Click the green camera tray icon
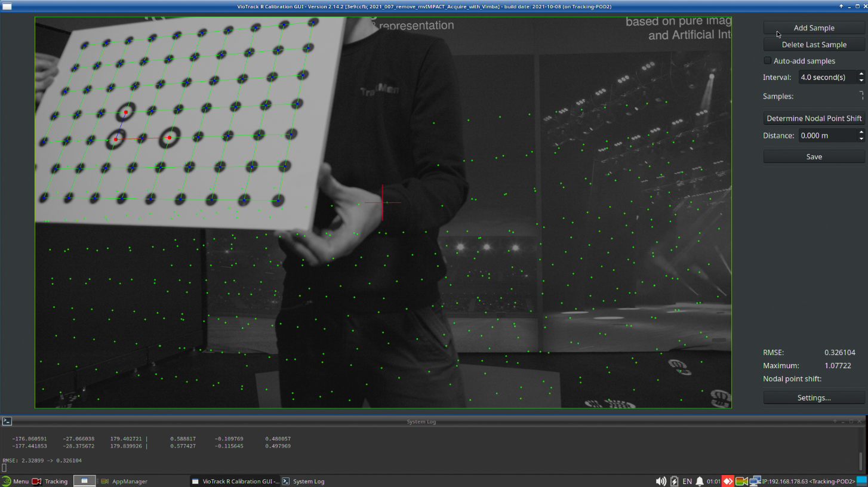The image size is (868, 487). [x=741, y=481]
